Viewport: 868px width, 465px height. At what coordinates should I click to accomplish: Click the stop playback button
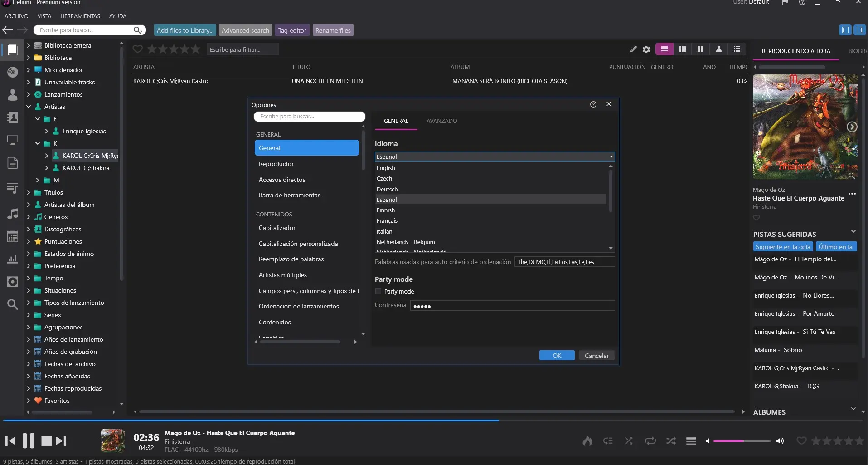pos(46,441)
